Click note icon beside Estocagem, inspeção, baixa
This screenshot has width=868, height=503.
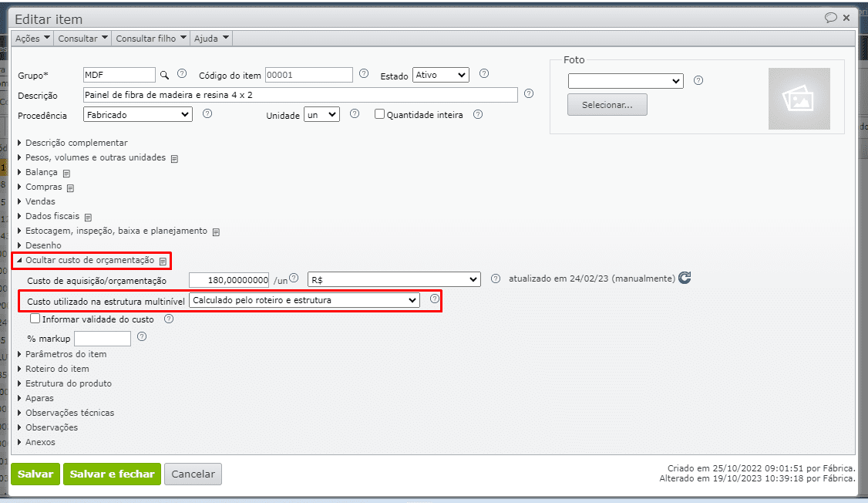click(217, 232)
